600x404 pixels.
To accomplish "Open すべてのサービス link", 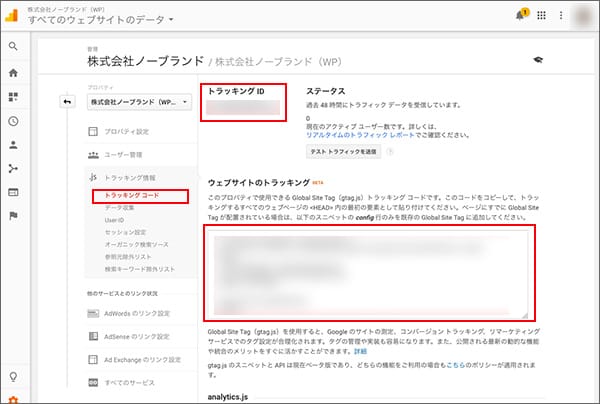I will coord(130,383).
